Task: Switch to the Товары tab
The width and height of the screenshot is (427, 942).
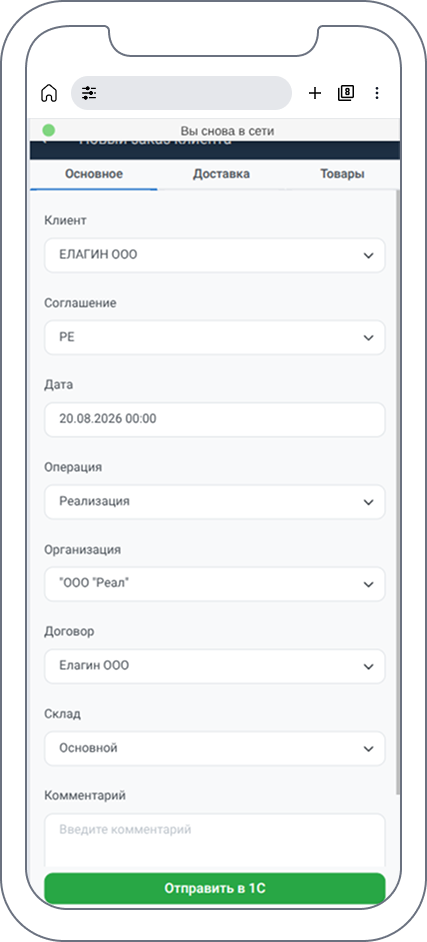Action: 342,174
